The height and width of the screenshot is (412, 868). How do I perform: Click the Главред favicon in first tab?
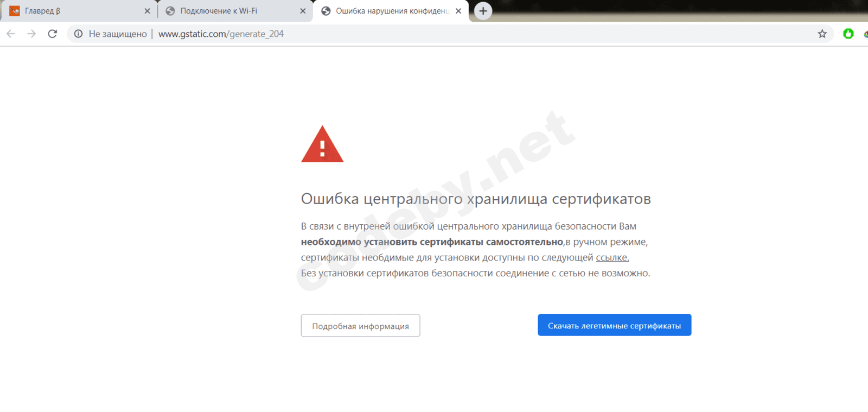(15, 11)
